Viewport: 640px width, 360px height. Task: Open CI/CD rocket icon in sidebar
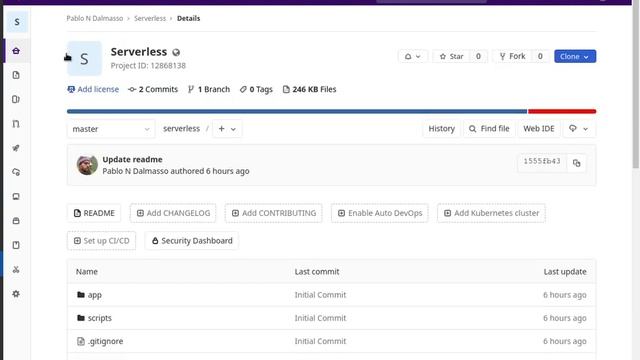(16, 148)
